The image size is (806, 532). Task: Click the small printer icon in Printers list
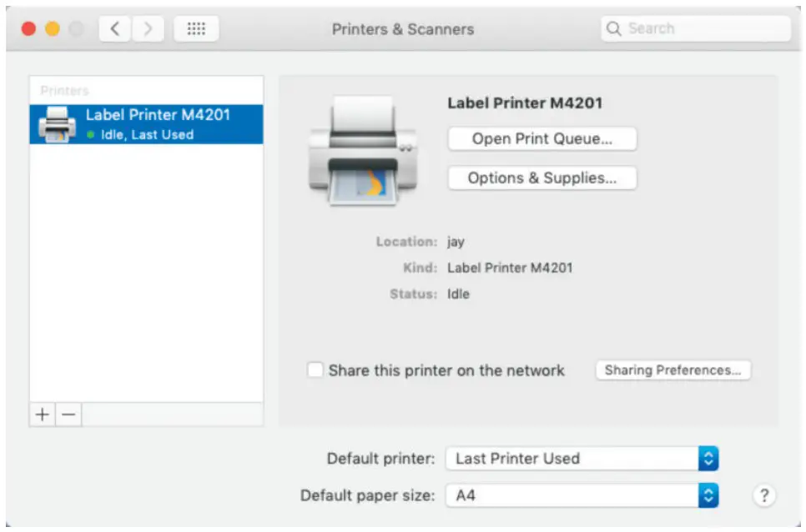[58, 124]
